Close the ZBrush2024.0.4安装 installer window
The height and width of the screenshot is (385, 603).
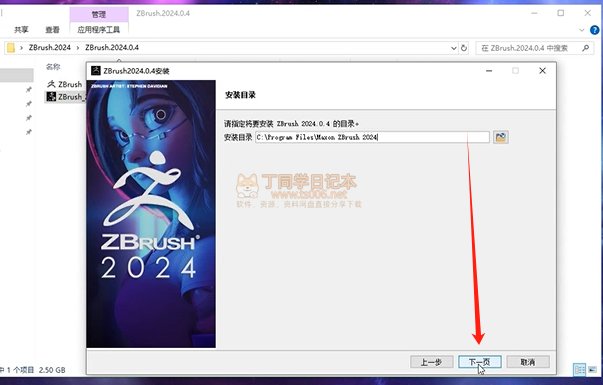542,71
